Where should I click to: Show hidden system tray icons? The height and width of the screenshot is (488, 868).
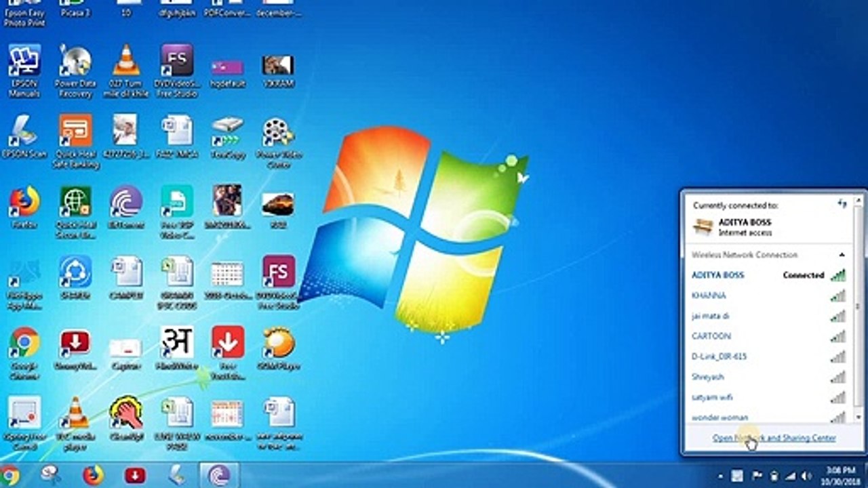(x=722, y=476)
